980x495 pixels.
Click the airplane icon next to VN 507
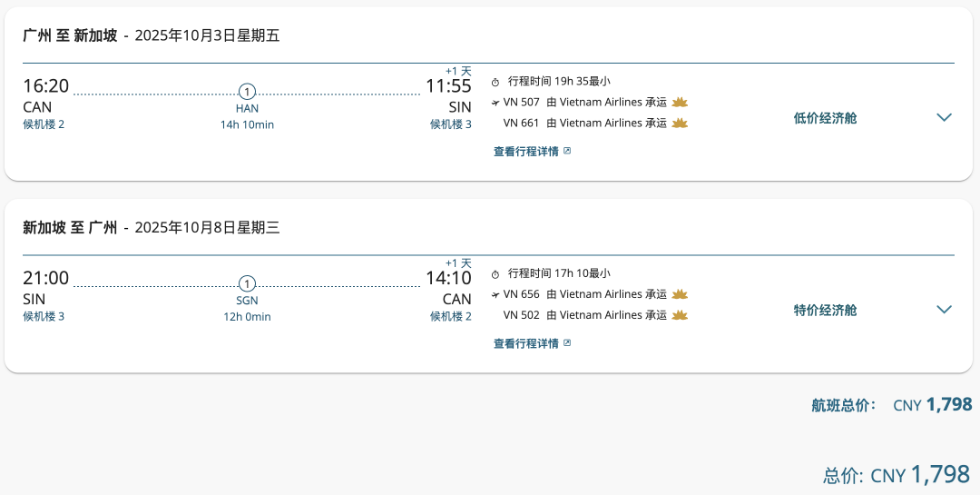[495, 102]
